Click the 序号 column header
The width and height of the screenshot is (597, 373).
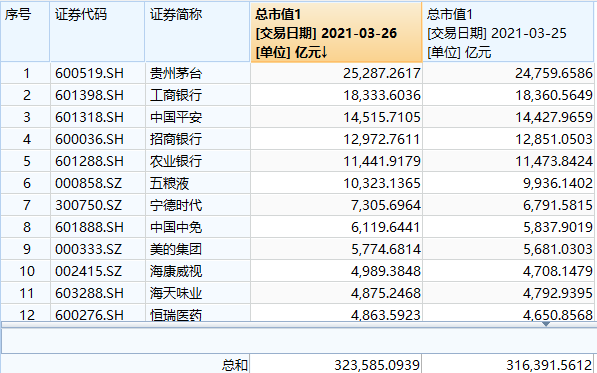click(25, 32)
